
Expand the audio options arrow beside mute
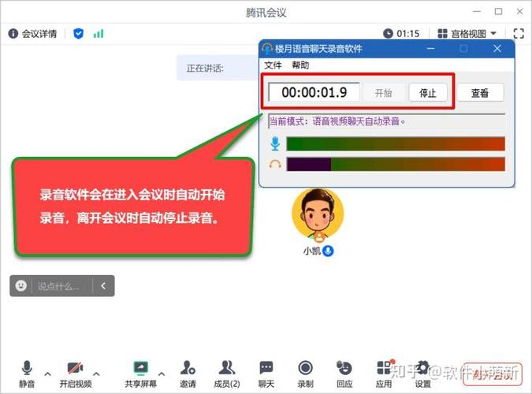coord(47,374)
